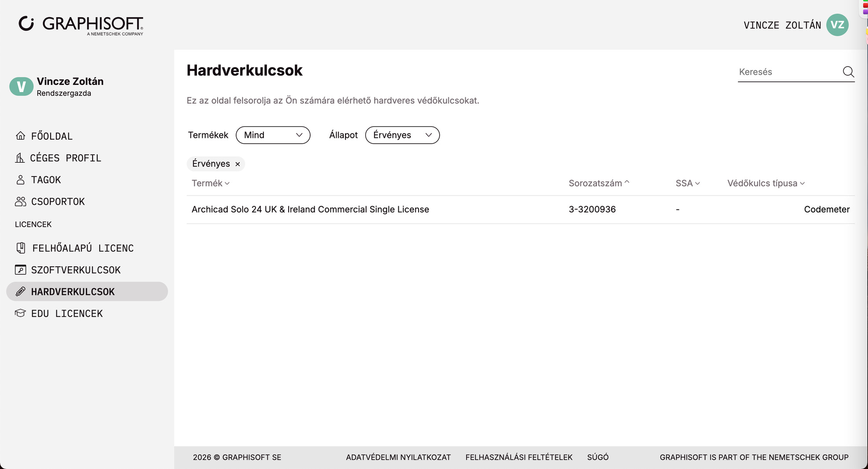This screenshot has height=469, width=868.
Task: Click the Nemetschek Group footer text
Action: pos(754,457)
